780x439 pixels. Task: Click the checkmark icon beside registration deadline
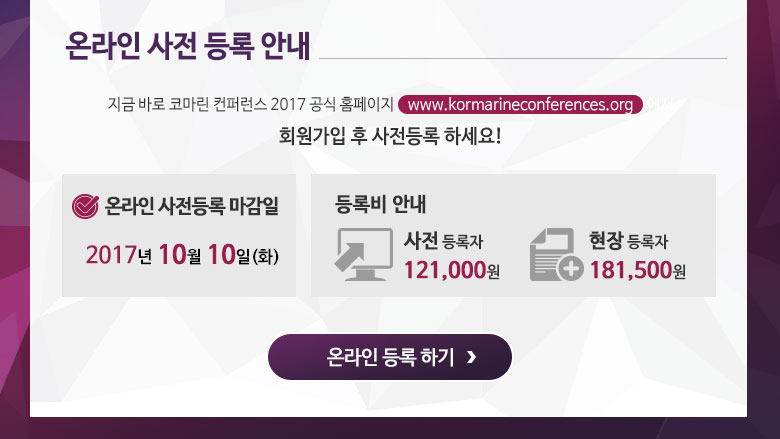tap(85, 206)
